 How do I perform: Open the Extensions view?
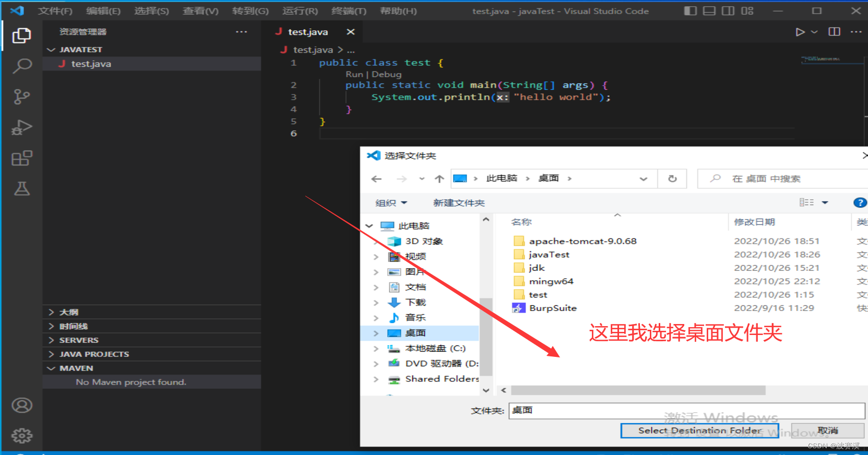[x=21, y=158]
